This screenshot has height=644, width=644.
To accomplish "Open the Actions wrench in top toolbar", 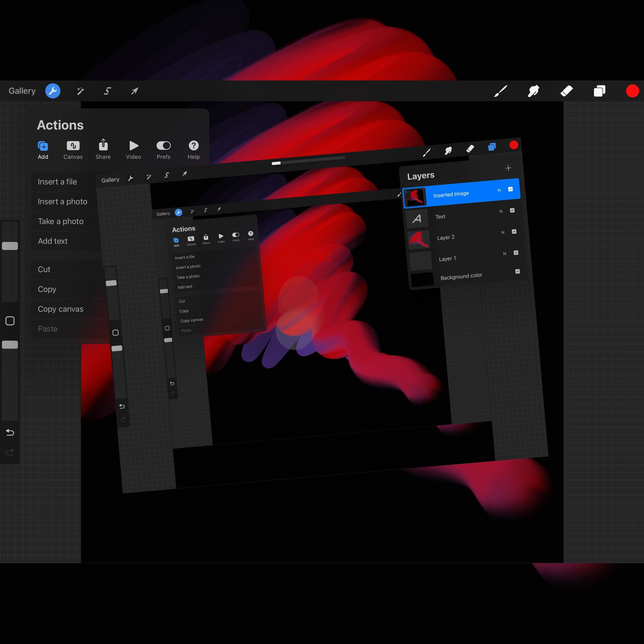I will pos(53,91).
